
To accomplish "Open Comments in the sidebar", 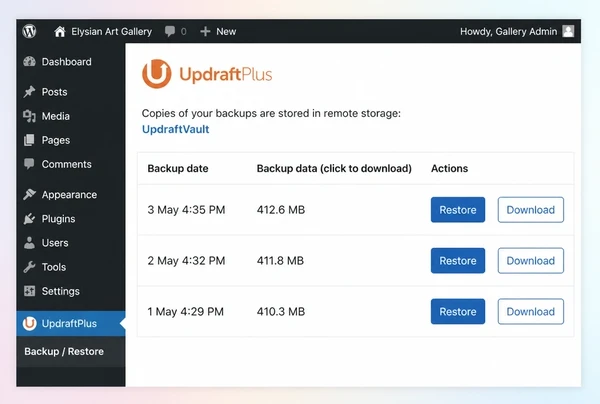I will pyautogui.click(x=67, y=164).
